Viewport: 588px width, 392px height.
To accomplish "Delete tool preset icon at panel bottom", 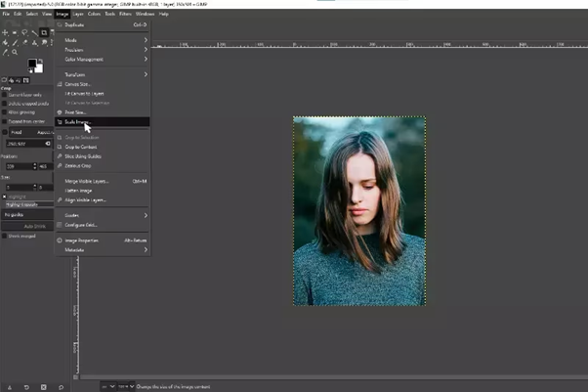I will coord(44,387).
